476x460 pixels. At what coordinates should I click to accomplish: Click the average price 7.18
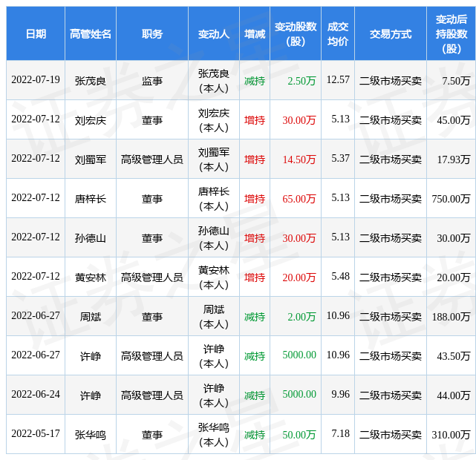pyautogui.click(x=340, y=433)
